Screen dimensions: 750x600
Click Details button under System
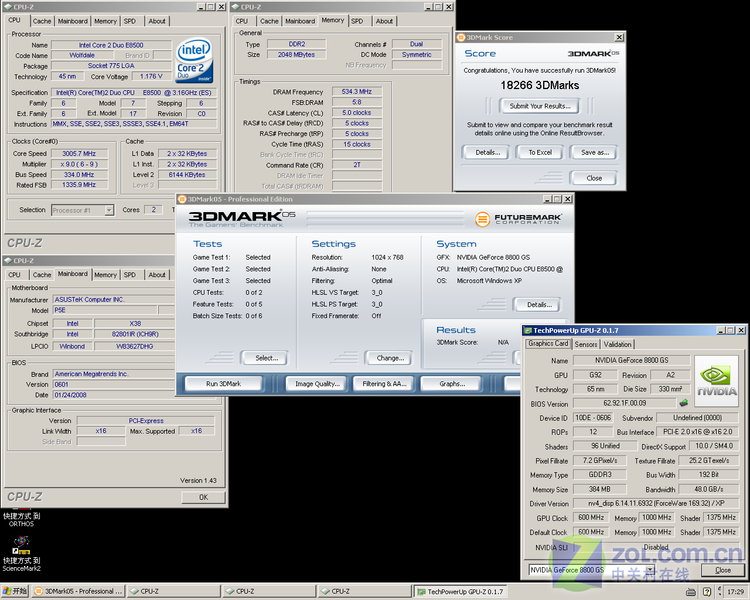(539, 304)
